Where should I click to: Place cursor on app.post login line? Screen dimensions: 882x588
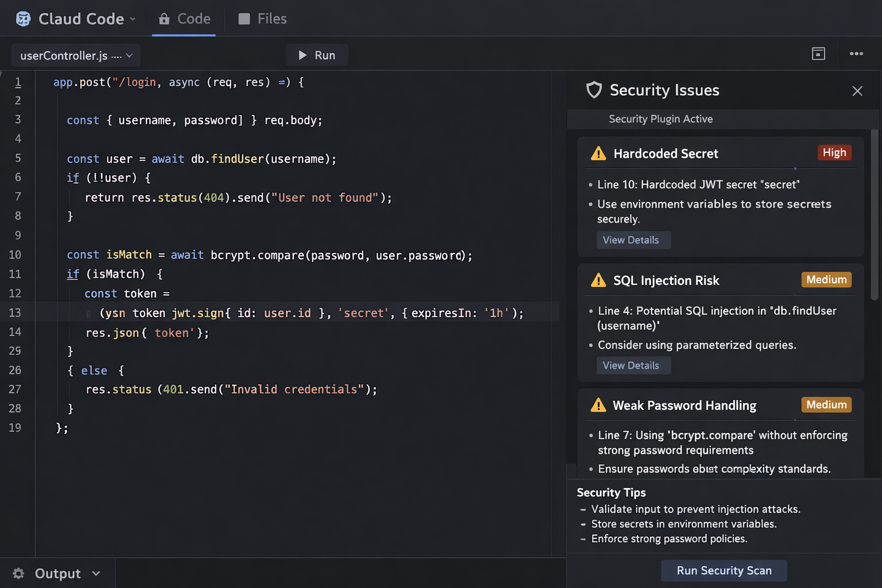(x=179, y=82)
